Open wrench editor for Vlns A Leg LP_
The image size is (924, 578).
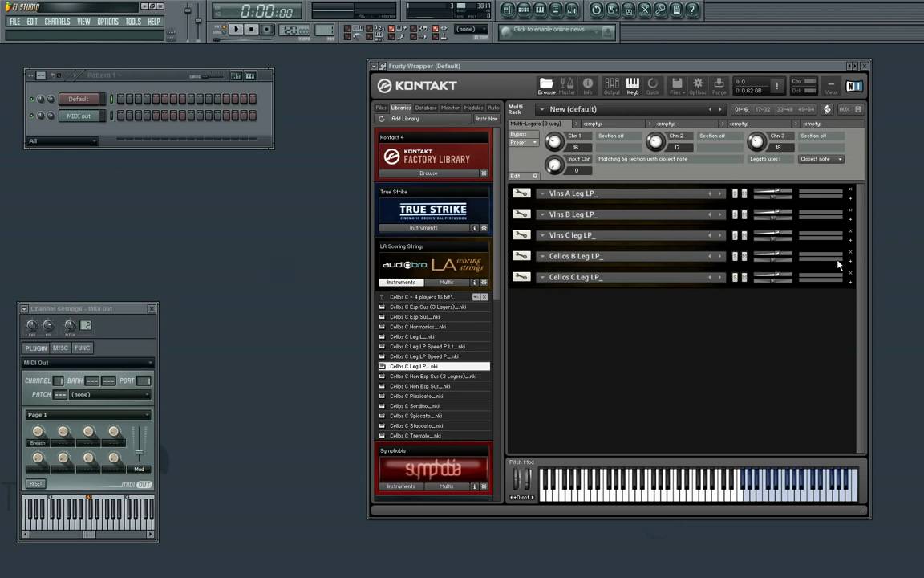coord(521,193)
